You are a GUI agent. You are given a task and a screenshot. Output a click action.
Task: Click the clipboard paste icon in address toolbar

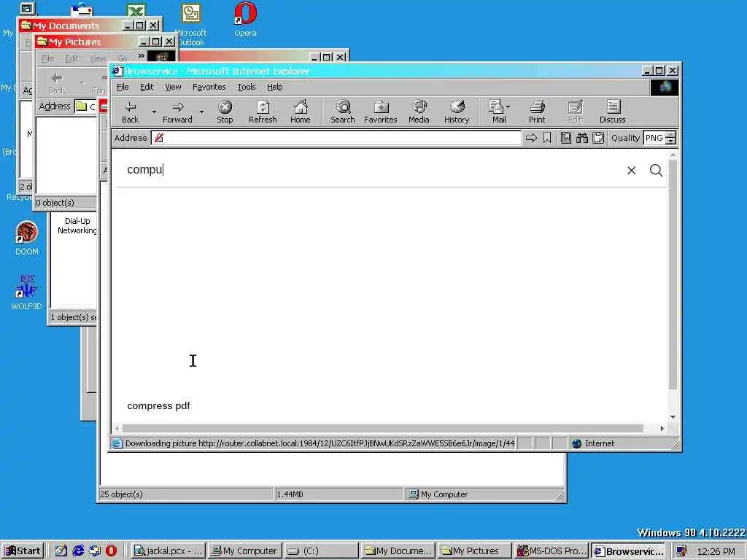(x=598, y=138)
